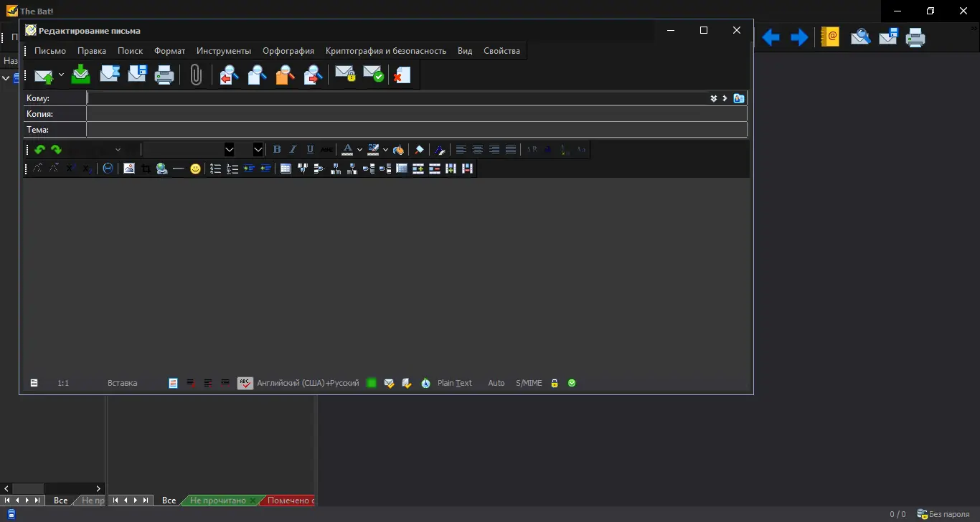Open the Поиск menu
Image resolution: width=980 pixels, height=522 pixels.
pyautogui.click(x=131, y=51)
